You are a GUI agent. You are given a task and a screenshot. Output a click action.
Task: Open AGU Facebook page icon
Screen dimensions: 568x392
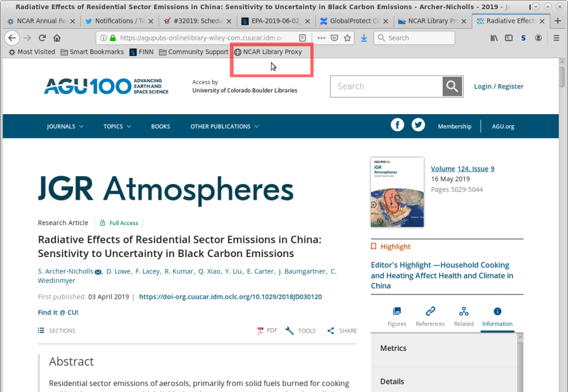click(x=397, y=125)
